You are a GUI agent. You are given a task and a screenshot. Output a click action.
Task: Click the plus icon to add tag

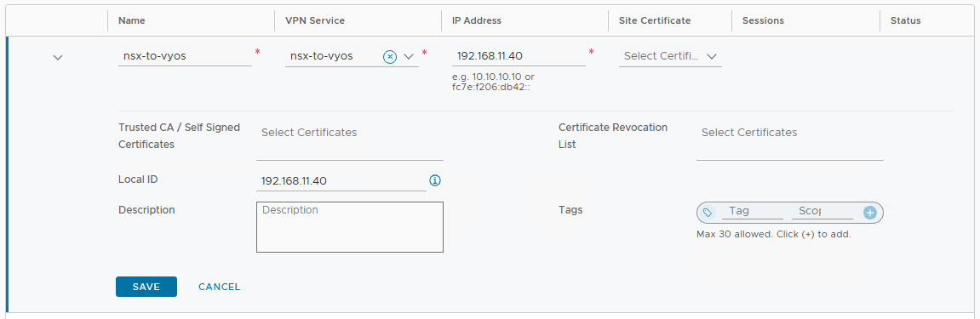click(x=870, y=213)
